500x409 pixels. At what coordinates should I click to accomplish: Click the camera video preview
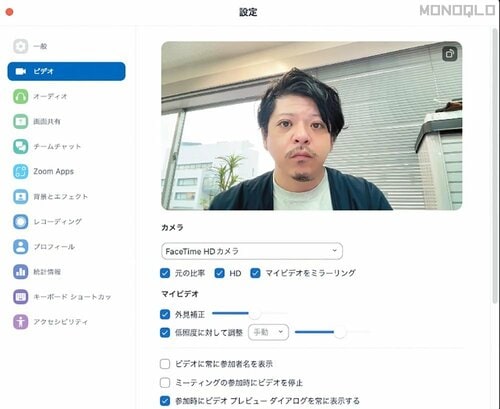tap(312, 126)
